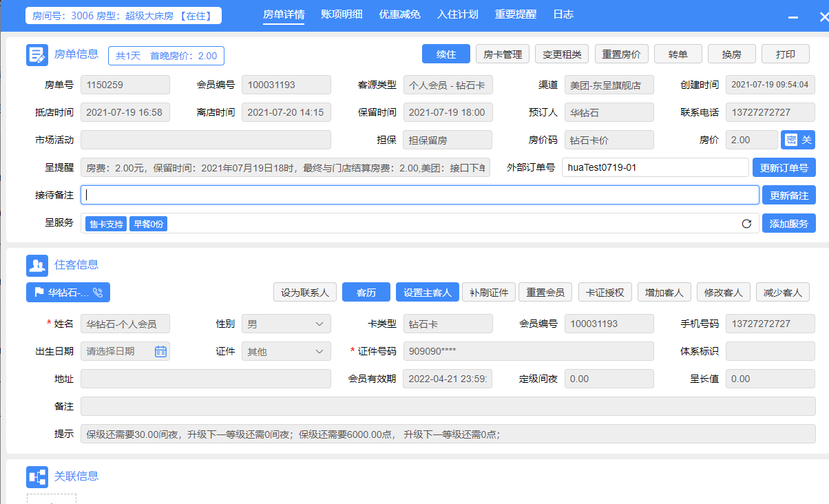This screenshot has width=829, height=504.
Task: Click the refresh icon in the 呈服务 row
Action: click(x=746, y=224)
